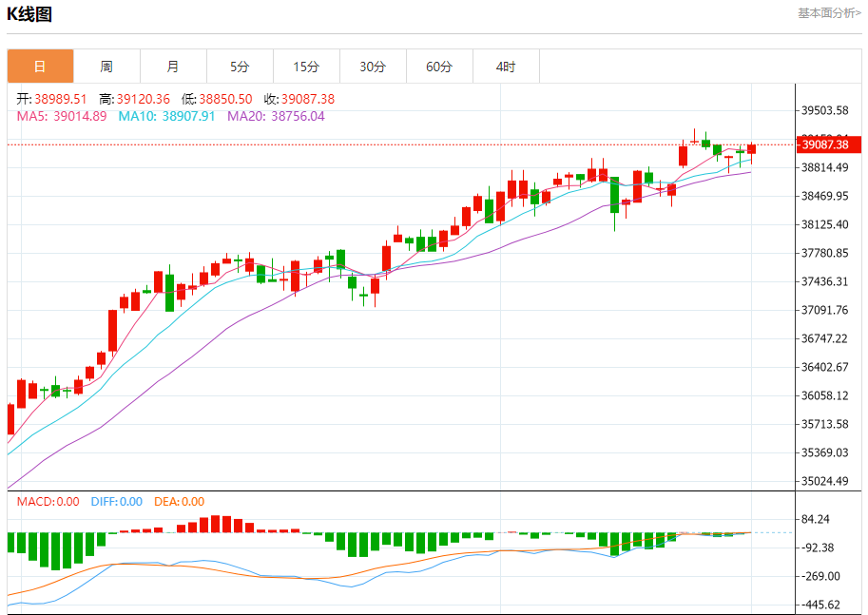Open the 15分 interval tab

click(x=306, y=67)
